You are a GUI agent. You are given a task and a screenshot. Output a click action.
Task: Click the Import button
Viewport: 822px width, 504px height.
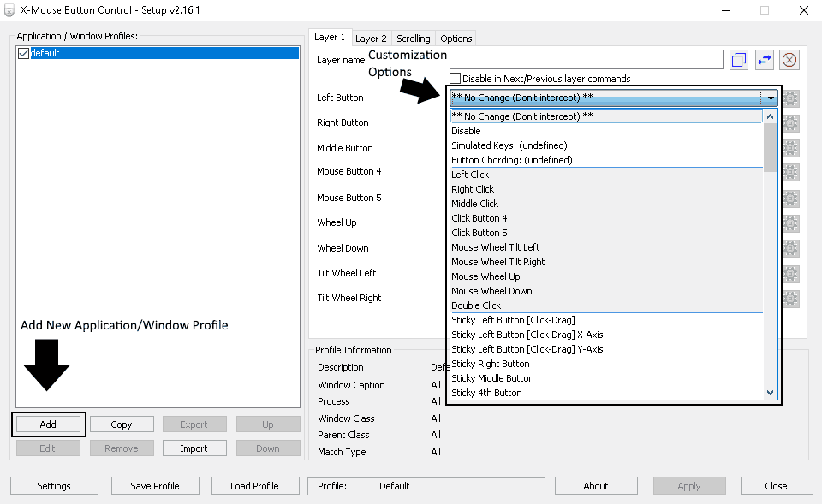(194, 448)
